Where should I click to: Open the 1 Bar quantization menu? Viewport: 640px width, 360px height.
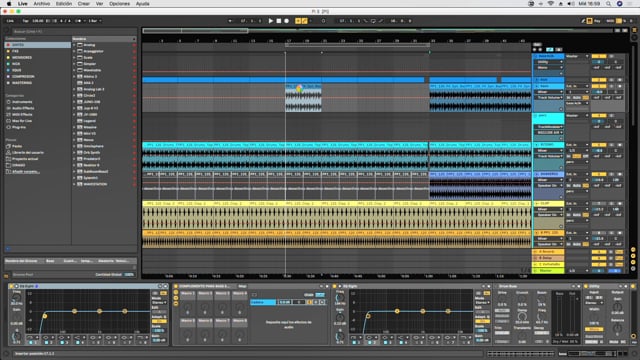[x=95, y=21]
